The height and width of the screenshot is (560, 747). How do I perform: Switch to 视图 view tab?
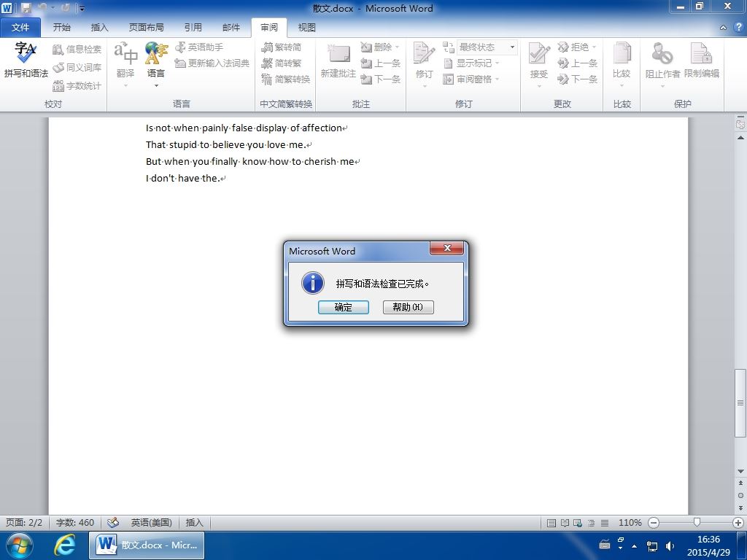click(x=307, y=28)
